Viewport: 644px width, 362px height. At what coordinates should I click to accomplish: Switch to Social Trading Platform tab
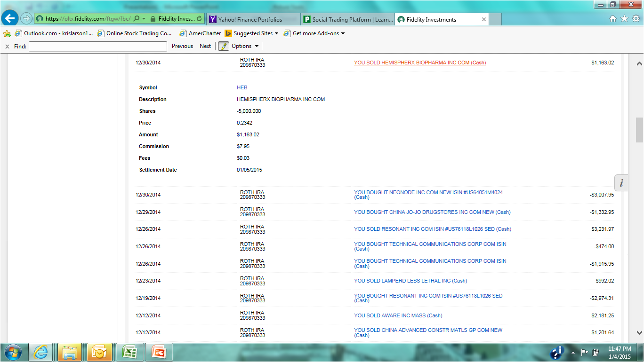pos(347,19)
